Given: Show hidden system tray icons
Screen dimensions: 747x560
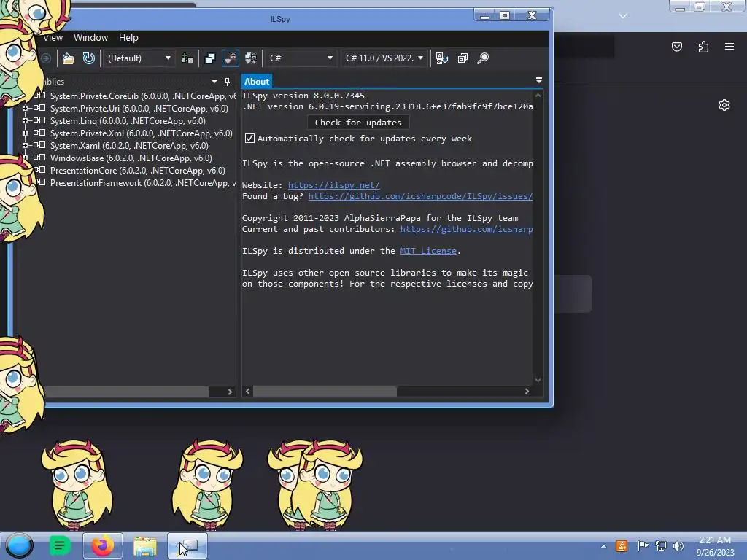Looking at the screenshot, I should click(603, 546).
